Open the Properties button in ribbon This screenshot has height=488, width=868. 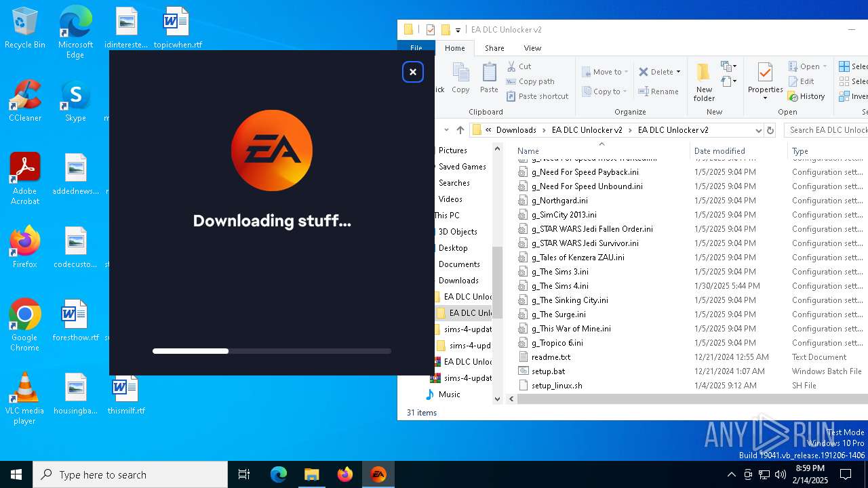765,81
